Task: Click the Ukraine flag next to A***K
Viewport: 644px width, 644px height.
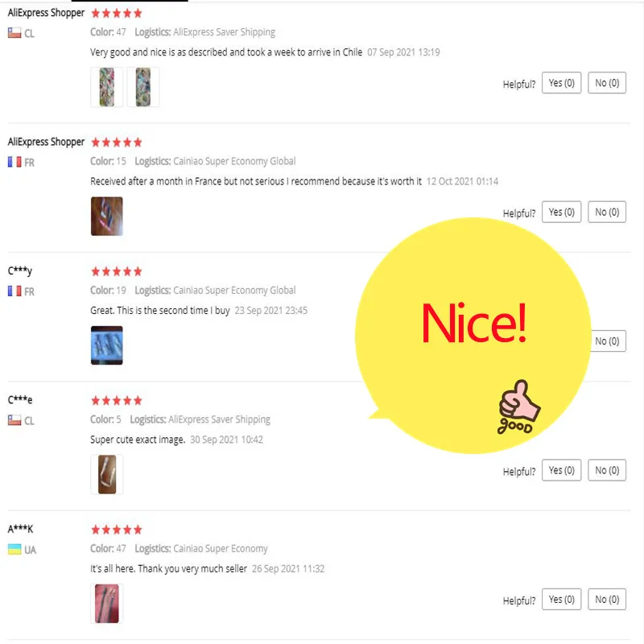Action: (14, 549)
